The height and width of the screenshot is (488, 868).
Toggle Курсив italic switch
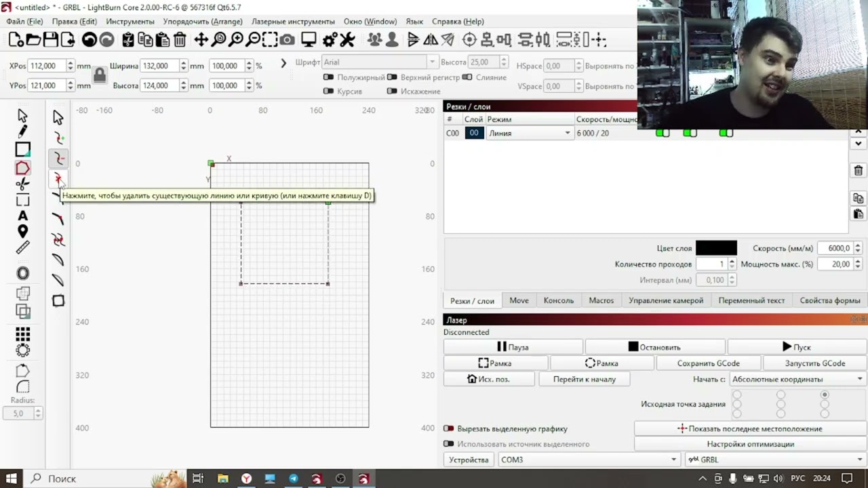click(x=329, y=91)
